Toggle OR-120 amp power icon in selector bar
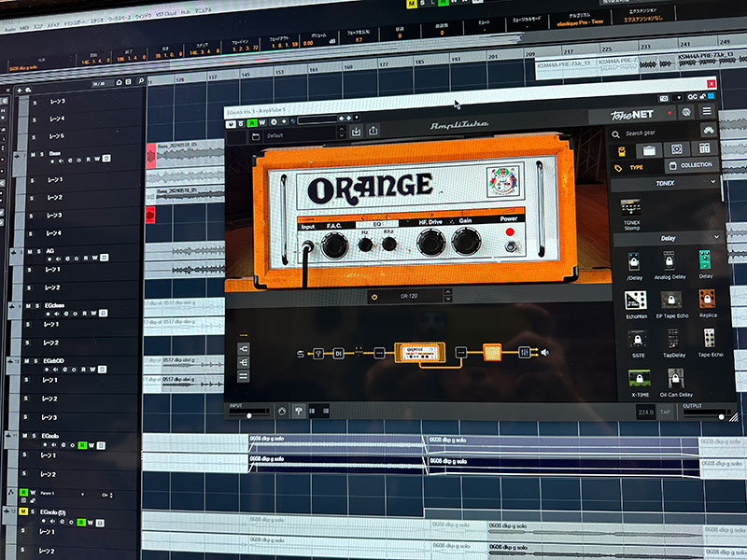This screenshot has height=560, width=747. pyautogui.click(x=374, y=297)
